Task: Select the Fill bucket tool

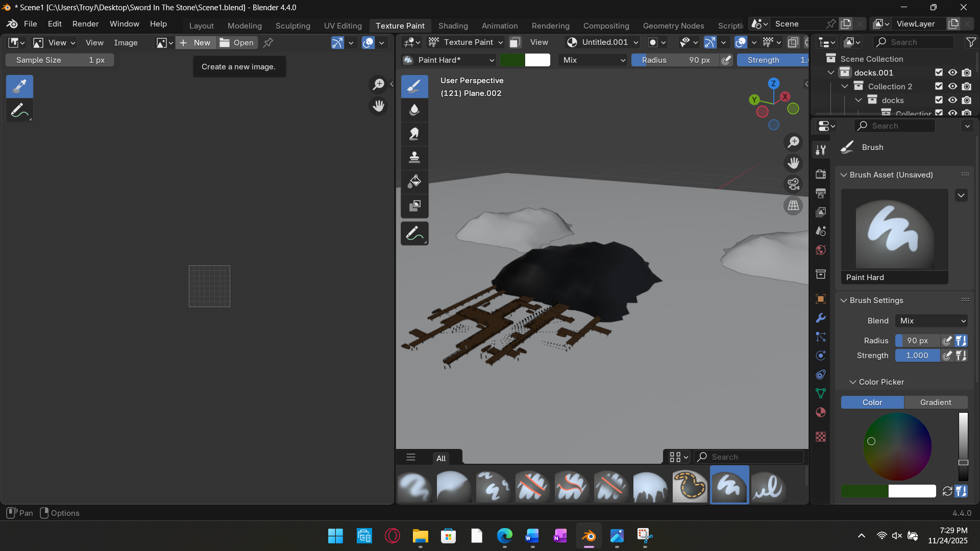Action: click(x=414, y=181)
